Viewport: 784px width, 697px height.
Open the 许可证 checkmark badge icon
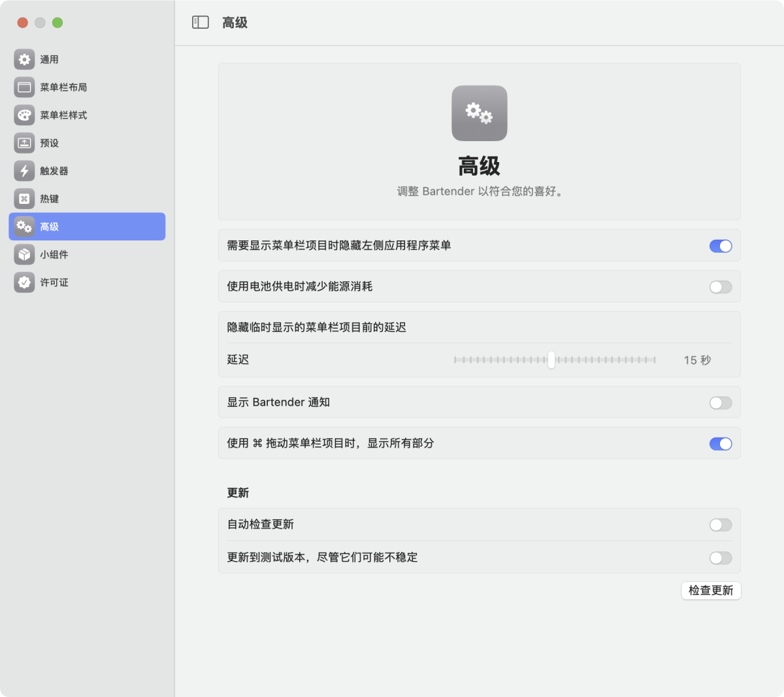pos(24,282)
